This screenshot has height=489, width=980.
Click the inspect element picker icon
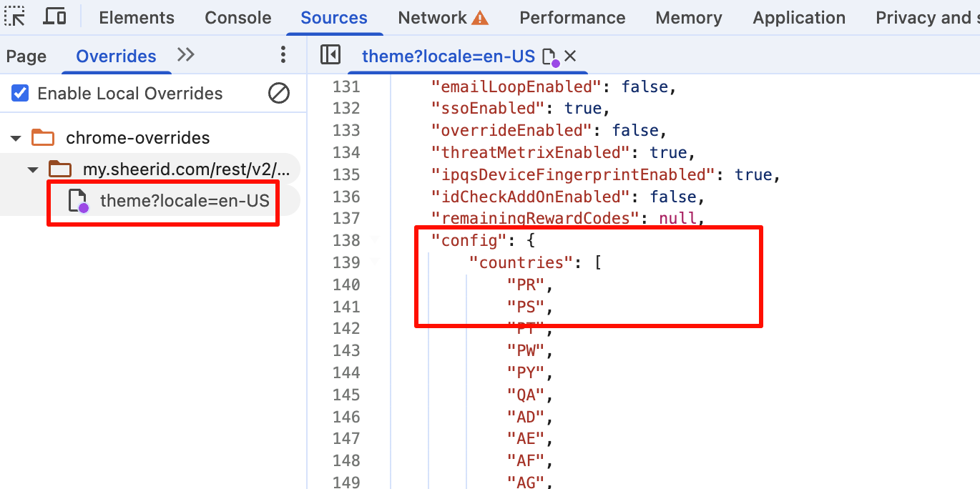(x=15, y=17)
